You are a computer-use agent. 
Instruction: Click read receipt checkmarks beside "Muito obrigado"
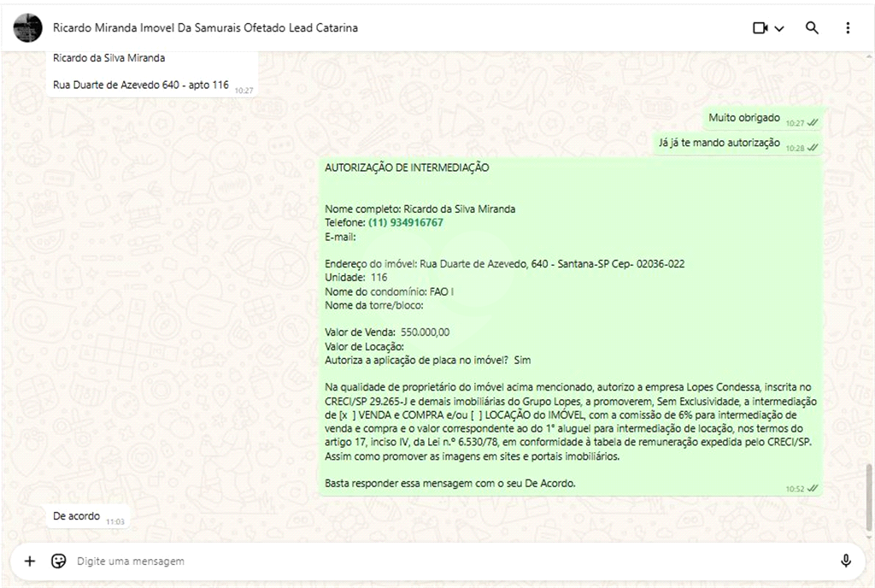pos(813,123)
